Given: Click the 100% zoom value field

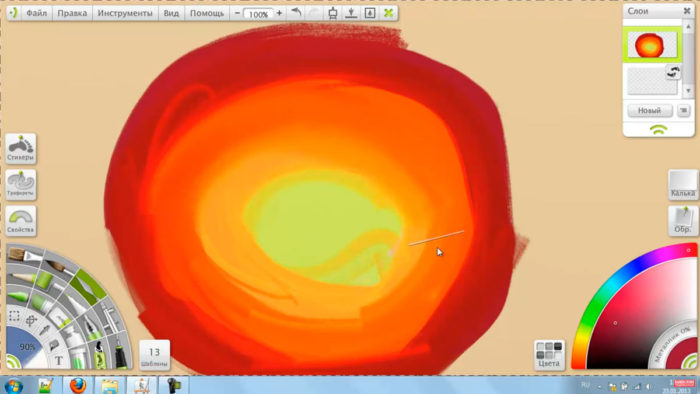Looking at the screenshot, I should point(258,14).
